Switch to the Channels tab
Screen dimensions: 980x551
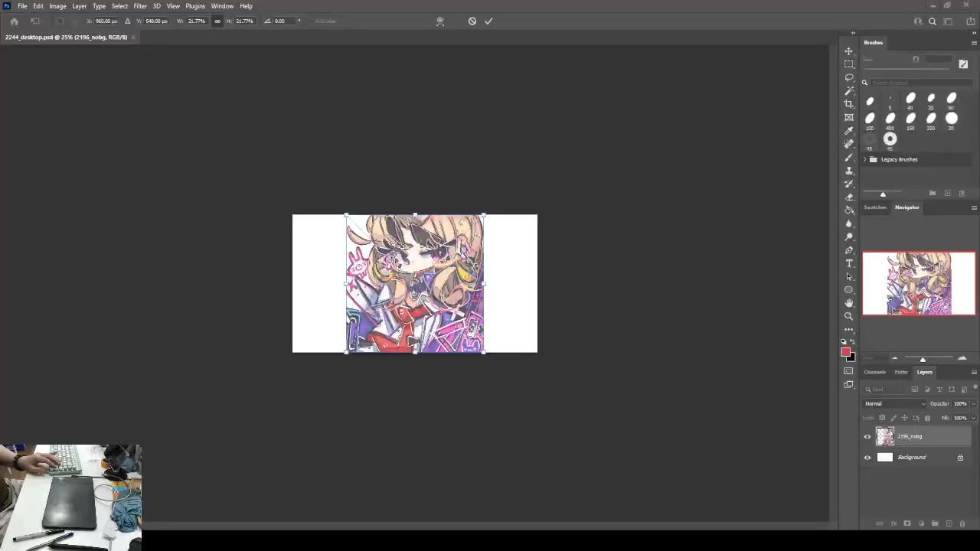pyautogui.click(x=874, y=372)
